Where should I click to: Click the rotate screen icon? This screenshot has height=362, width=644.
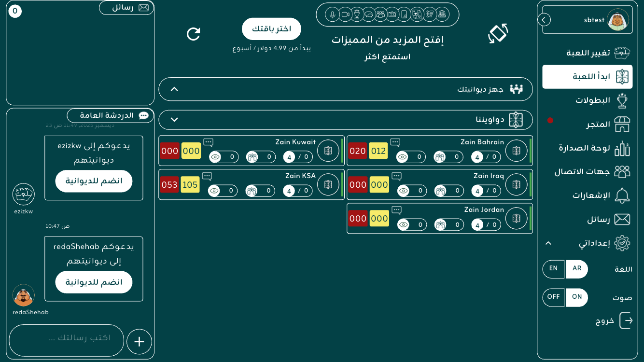pyautogui.click(x=498, y=33)
